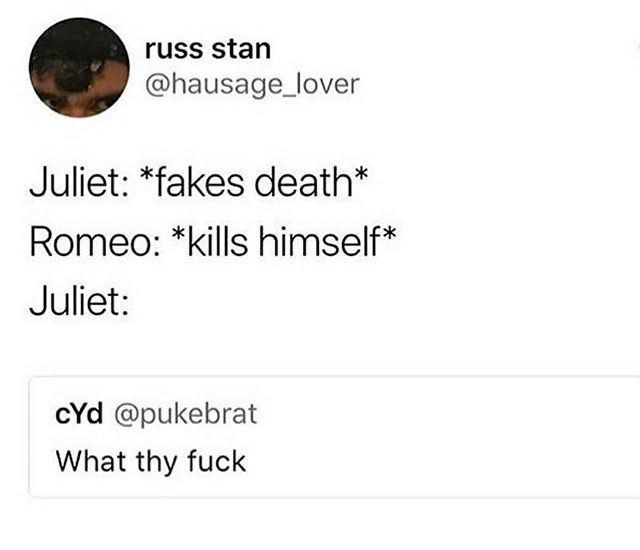Click the word kills in tweet
This screenshot has width=640, height=550.
click(x=217, y=242)
